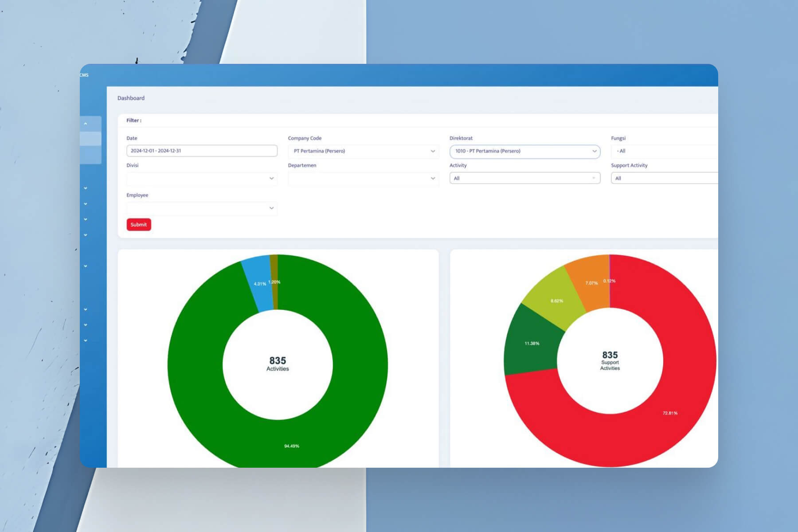Image resolution: width=798 pixels, height=532 pixels.
Task: Collapse the top sidebar menu chevron
Action: (86, 124)
